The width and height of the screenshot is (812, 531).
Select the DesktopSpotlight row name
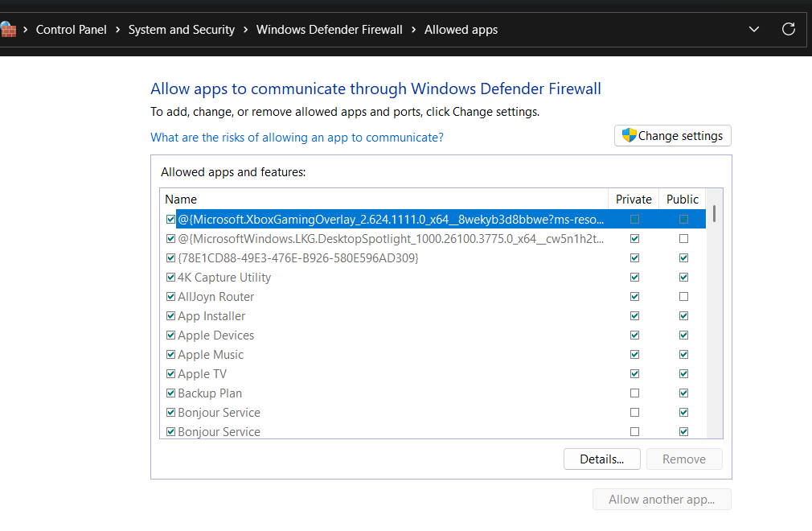coord(391,238)
